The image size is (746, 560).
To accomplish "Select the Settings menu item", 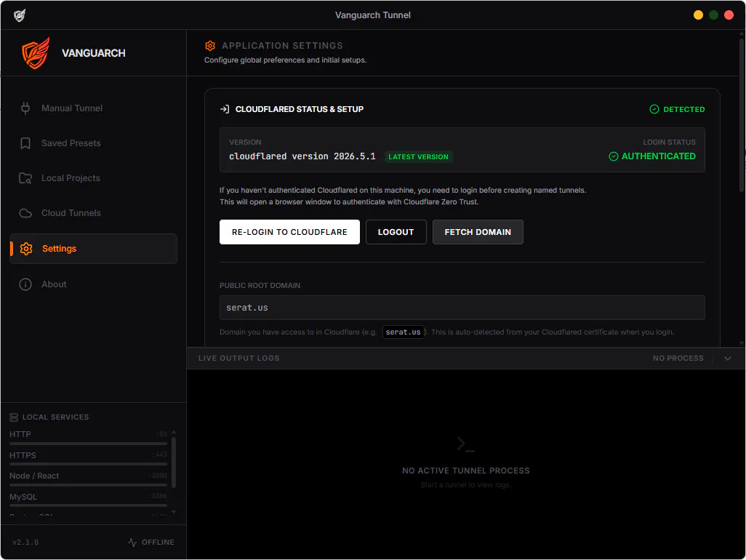I will (93, 248).
